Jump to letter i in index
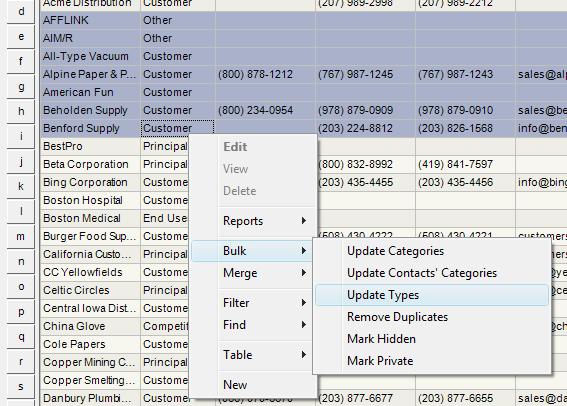The image size is (567, 406). 21,136
